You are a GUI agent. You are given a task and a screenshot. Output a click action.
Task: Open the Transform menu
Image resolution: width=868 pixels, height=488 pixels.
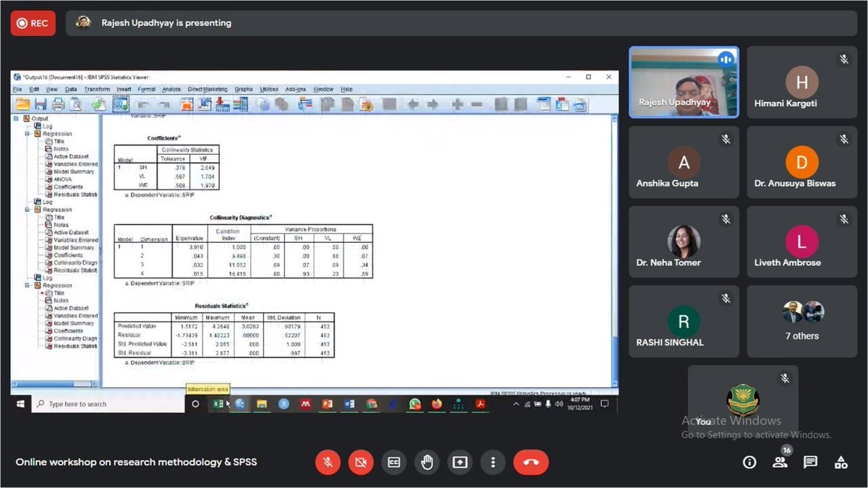(x=97, y=89)
